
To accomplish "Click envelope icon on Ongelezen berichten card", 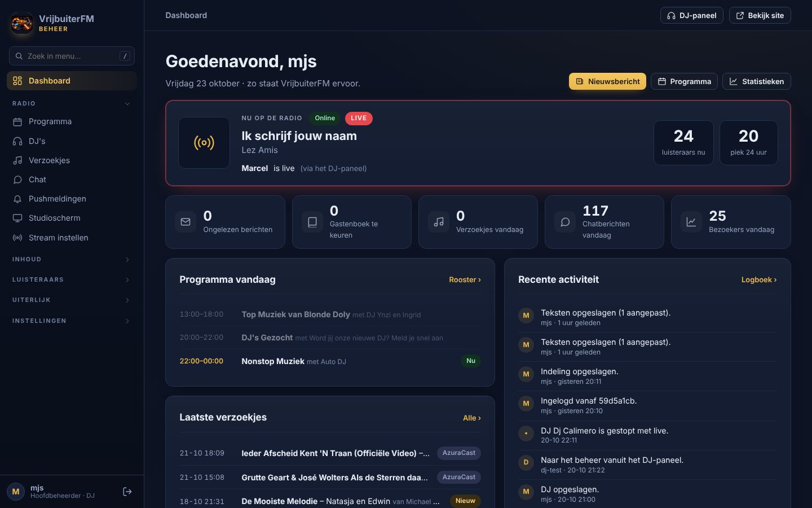I will pyautogui.click(x=186, y=222).
